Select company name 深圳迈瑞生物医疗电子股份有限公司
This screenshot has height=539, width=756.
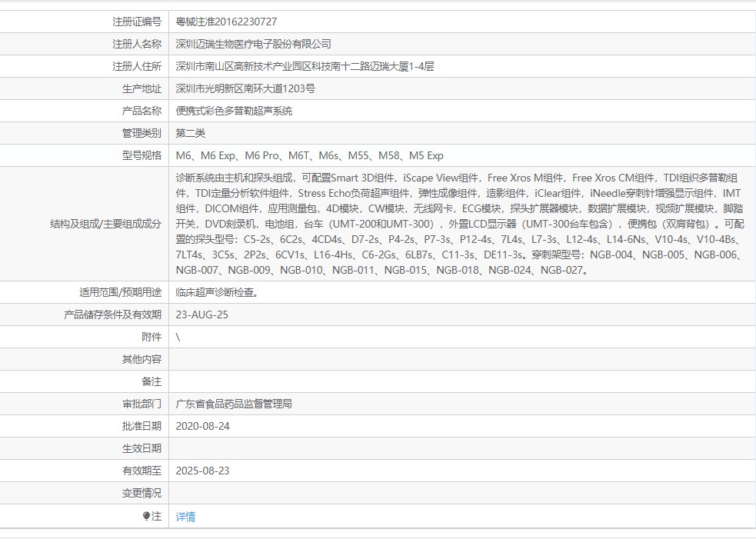(x=253, y=44)
